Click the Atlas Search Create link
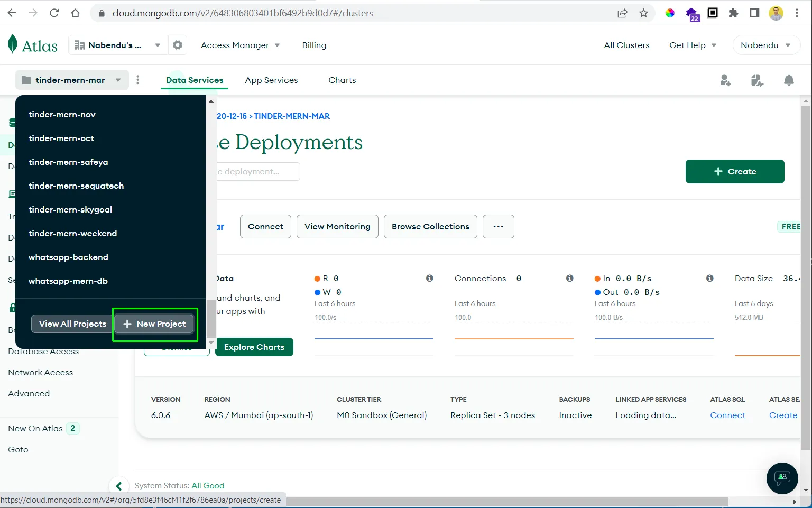812x508 pixels. 783,415
